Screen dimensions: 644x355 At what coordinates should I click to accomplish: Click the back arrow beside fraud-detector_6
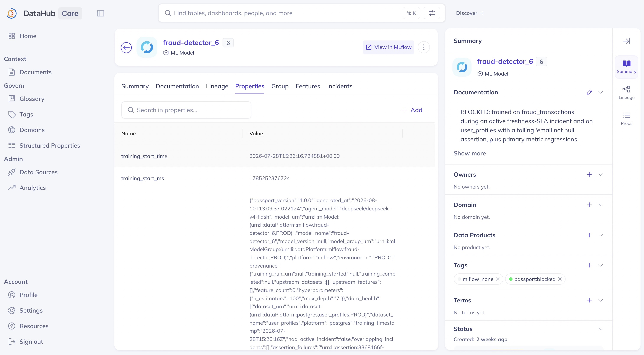(126, 47)
